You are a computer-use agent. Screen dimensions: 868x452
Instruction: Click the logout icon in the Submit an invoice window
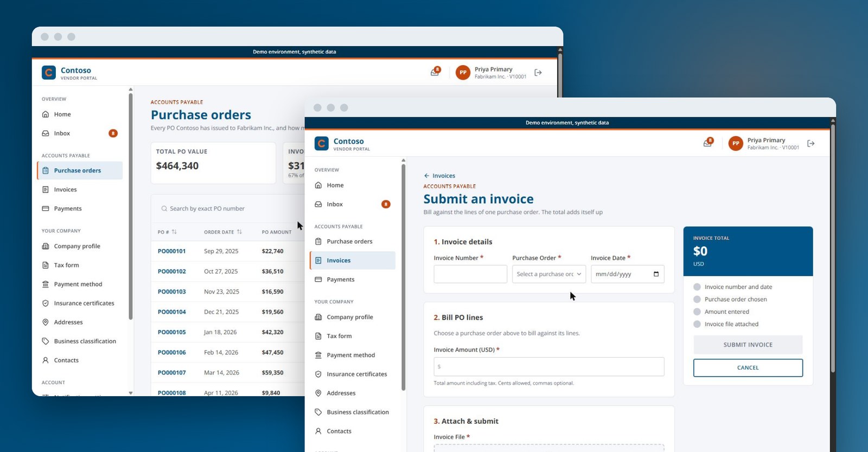click(811, 144)
